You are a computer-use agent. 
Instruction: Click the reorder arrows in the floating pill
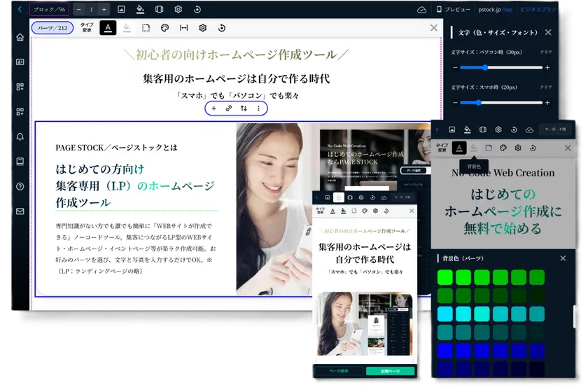pos(244,108)
